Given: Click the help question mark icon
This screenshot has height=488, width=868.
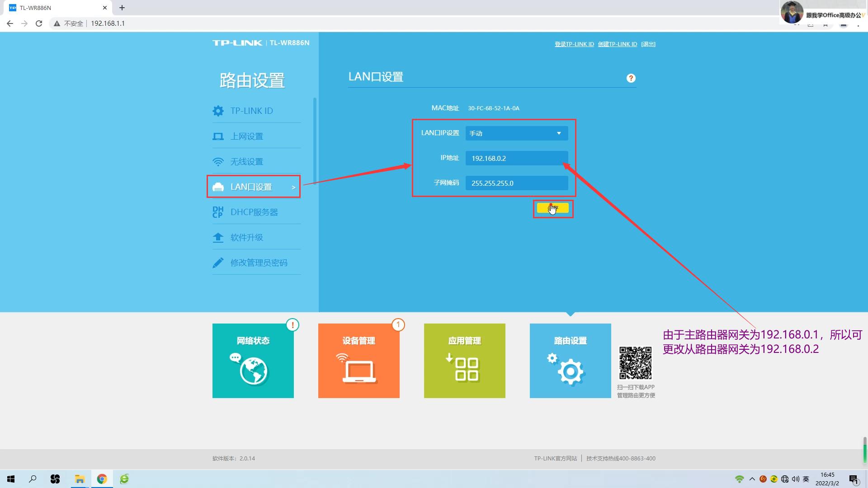Looking at the screenshot, I should pos(631,78).
